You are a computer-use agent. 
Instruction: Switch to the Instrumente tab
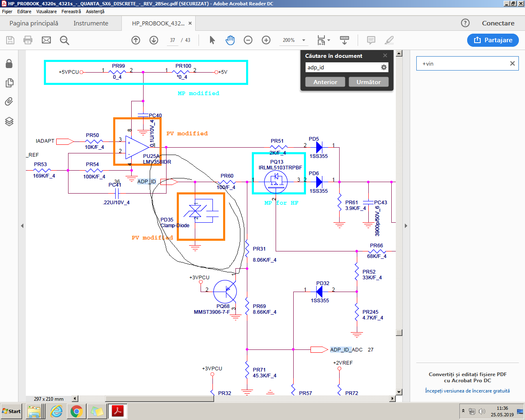coord(91,23)
